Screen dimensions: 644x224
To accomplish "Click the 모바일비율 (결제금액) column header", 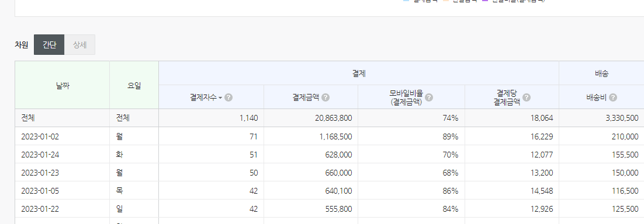I will point(411,97).
